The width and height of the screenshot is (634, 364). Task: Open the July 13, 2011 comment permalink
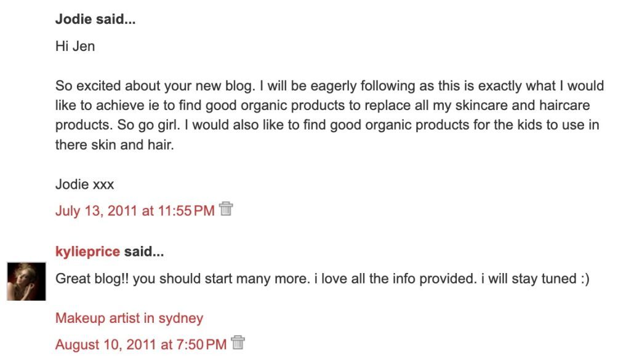tap(135, 211)
